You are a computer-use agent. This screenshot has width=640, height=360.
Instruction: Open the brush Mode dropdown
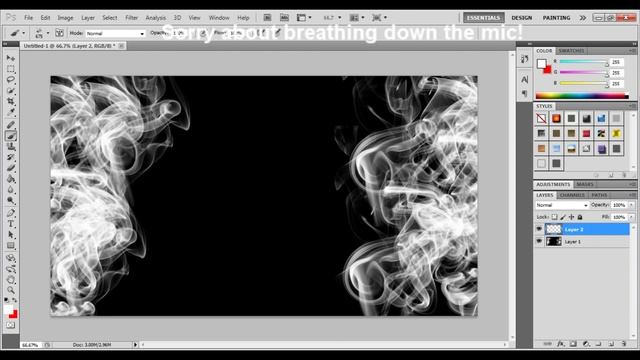coord(115,33)
